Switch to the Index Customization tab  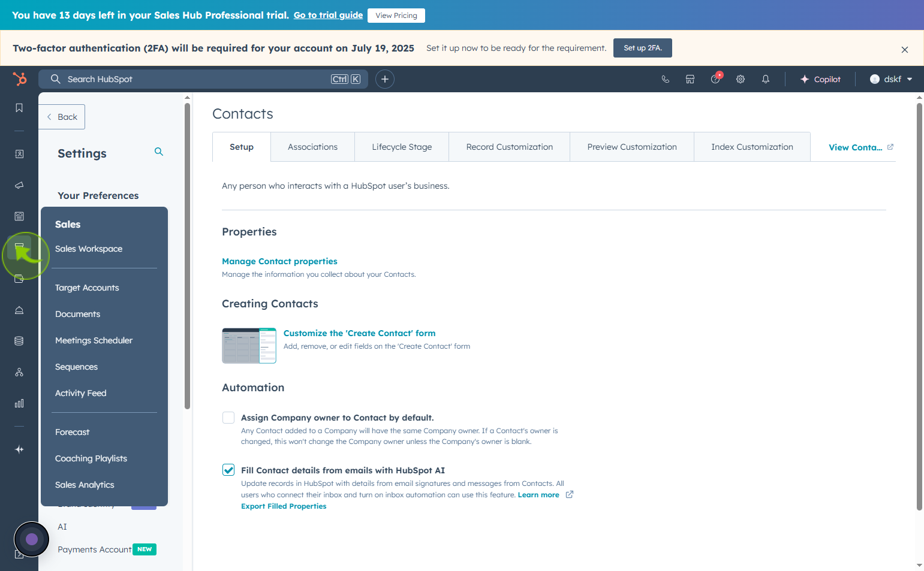(752, 147)
